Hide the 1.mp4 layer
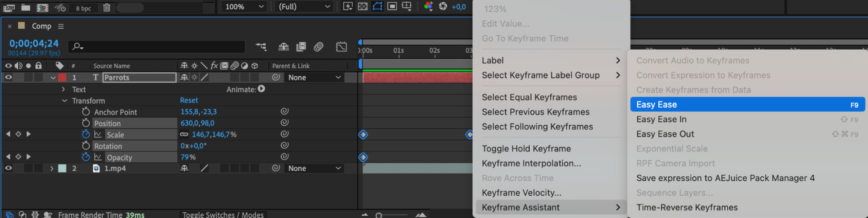 [x=8, y=168]
